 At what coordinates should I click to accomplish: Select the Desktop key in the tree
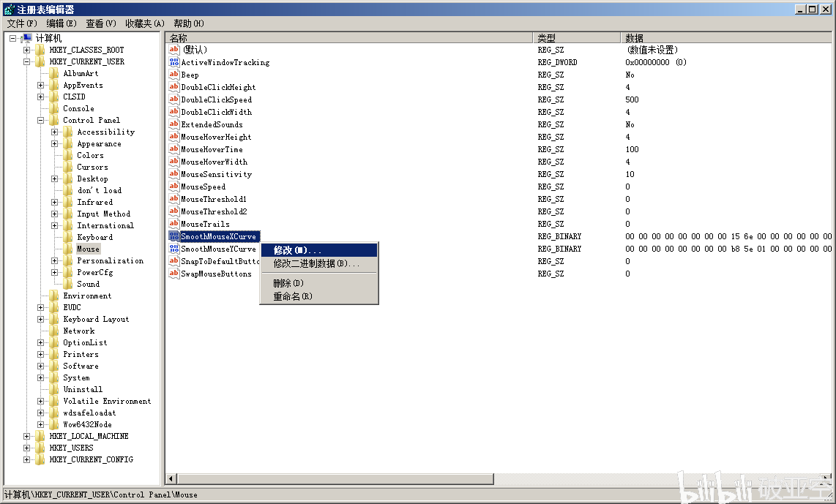click(92, 179)
